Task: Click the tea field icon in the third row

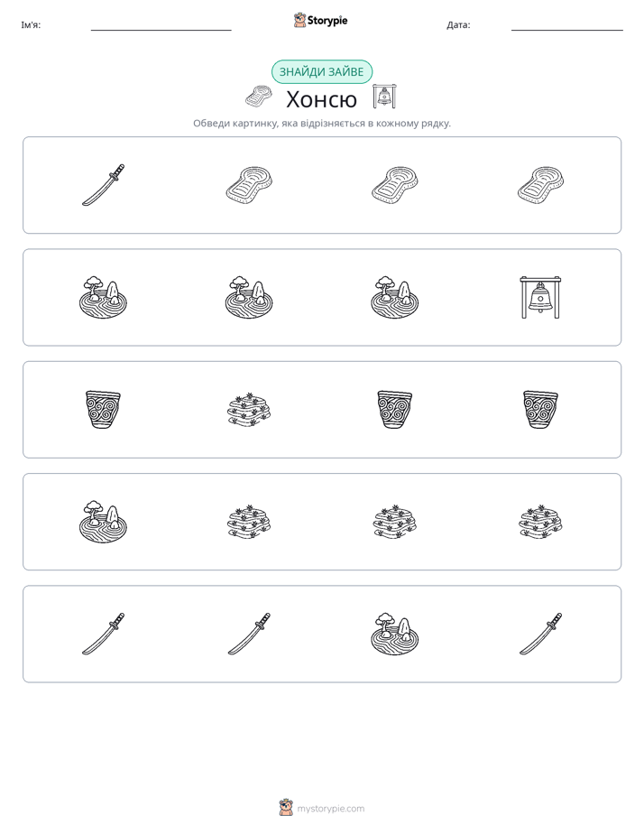Action: point(249,410)
